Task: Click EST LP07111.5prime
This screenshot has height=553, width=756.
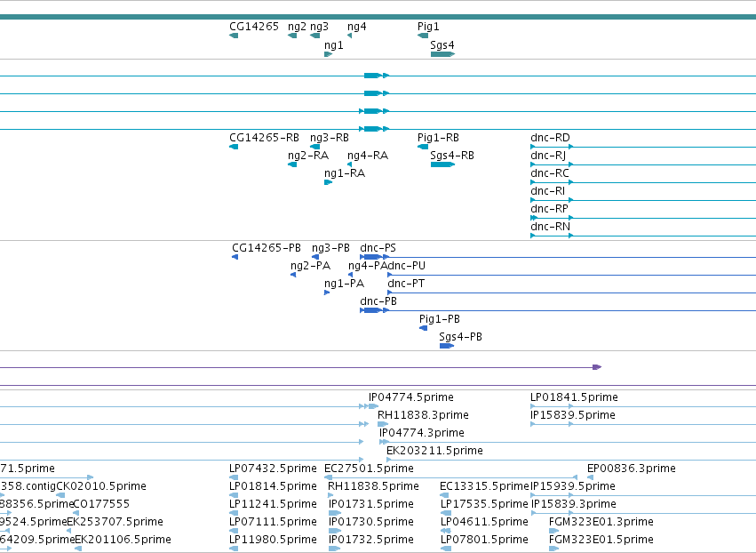Action: 273,522
